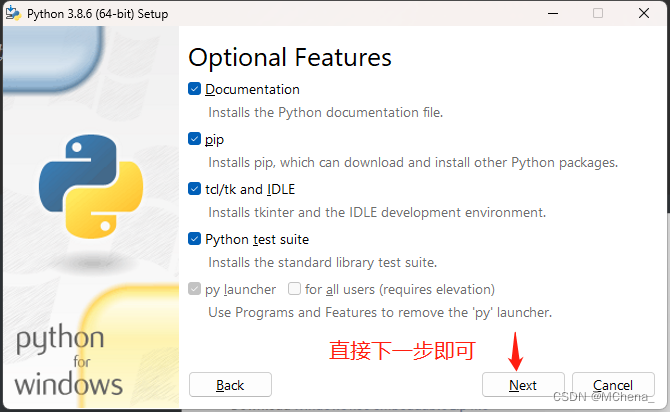Viewport: 670px width, 412px height.
Task: Click the tkinter and IDLE description text
Action: tap(377, 212)
